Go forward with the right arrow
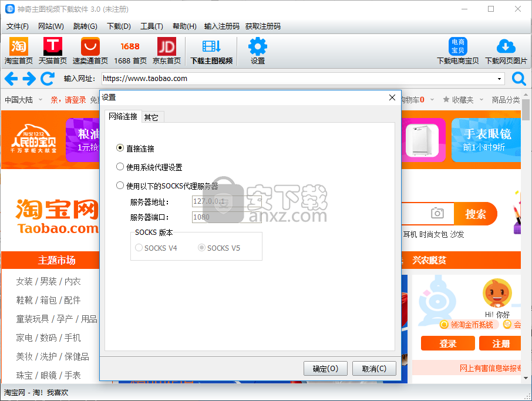The height and width of the screenshot is (401, 532). [29, 79]
